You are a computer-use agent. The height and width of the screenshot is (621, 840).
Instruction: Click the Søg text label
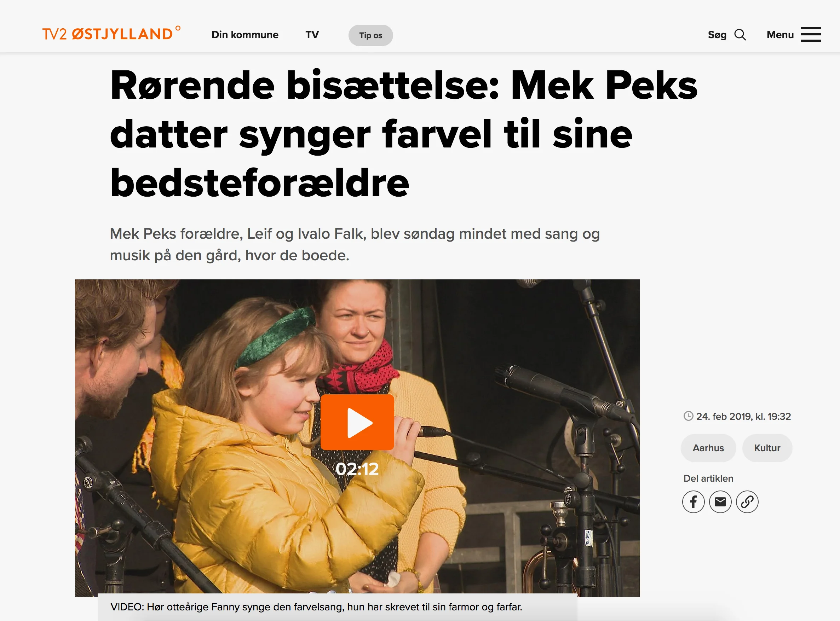pos(717,35)
